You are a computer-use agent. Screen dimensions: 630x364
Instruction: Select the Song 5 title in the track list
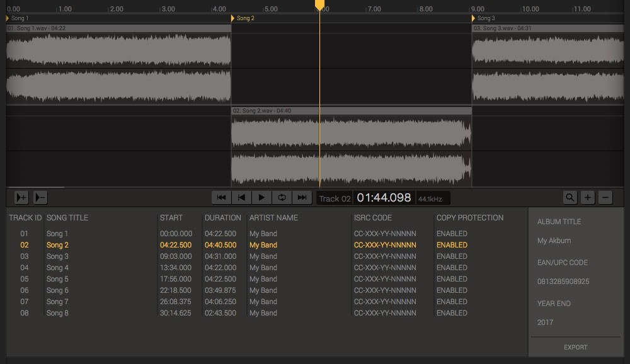click(x=57, y=278)
